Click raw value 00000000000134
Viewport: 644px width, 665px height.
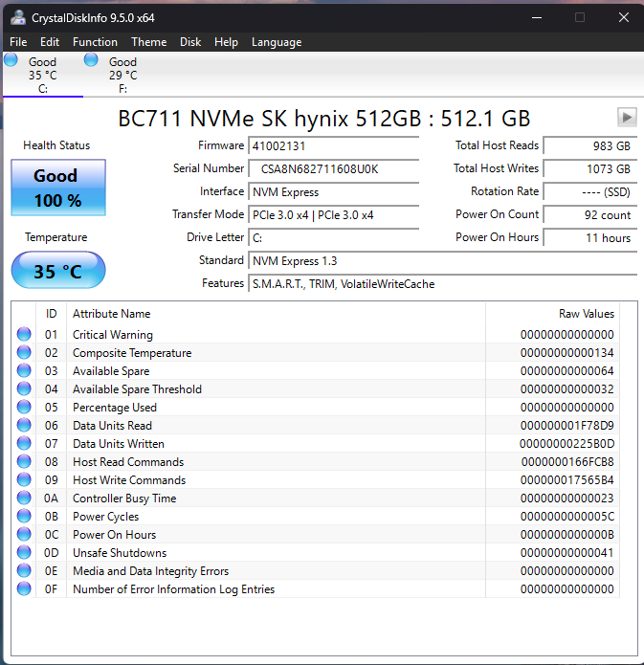click(567, 353)
